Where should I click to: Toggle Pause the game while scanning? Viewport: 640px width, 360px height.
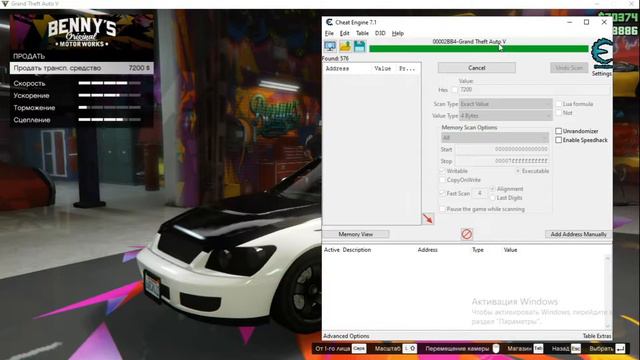coord(442,209)
